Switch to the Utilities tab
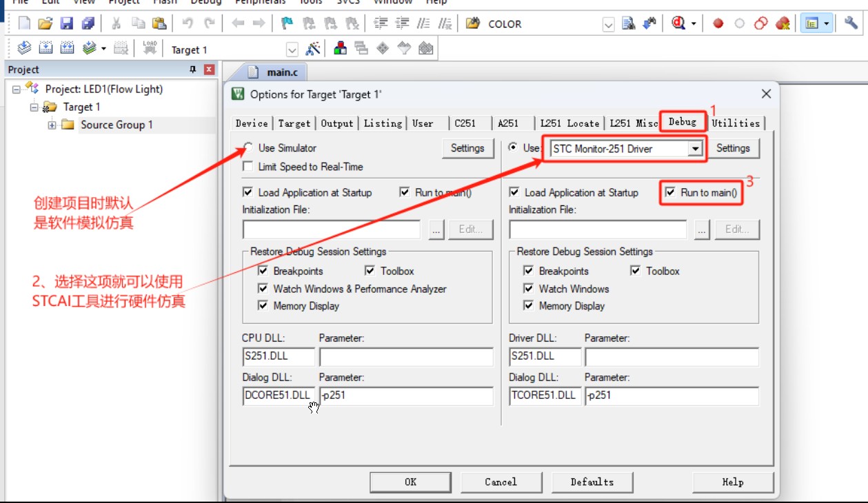The height and width of the screenshot is (503, 868). point(736,123)
